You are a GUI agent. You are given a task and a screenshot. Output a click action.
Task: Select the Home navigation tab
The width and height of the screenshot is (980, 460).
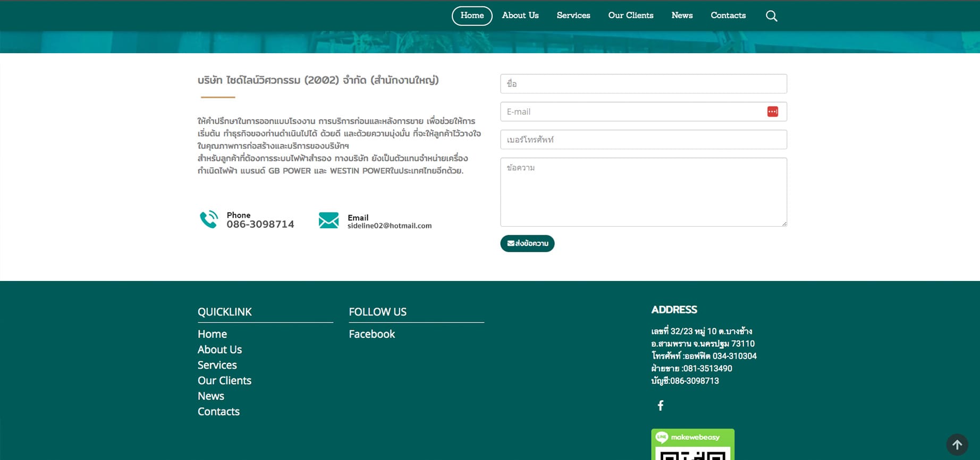click(472, 15)
